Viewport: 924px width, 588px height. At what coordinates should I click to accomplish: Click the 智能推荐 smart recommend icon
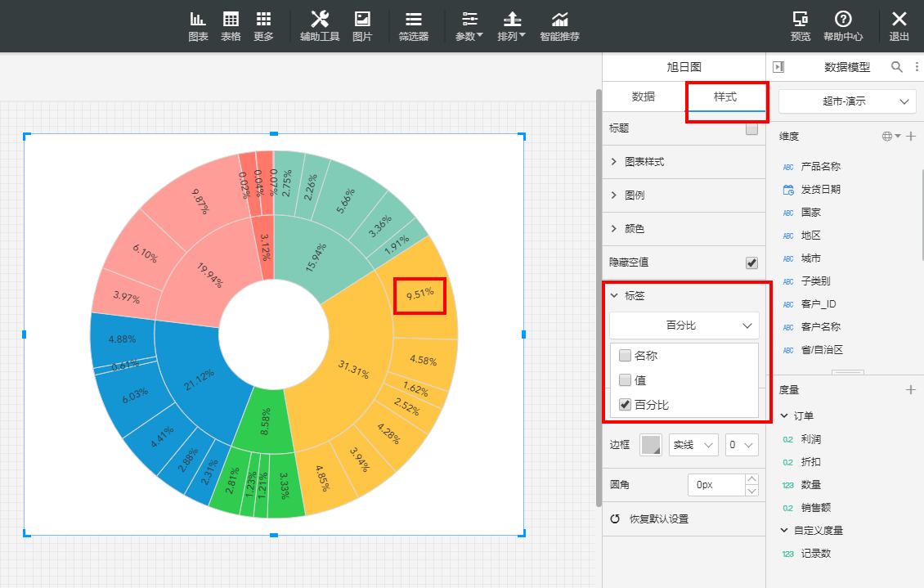click(x=560, y=26)
